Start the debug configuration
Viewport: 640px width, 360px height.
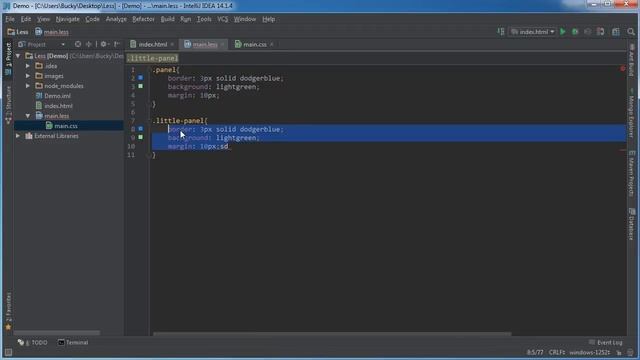(x=575, y=32)
